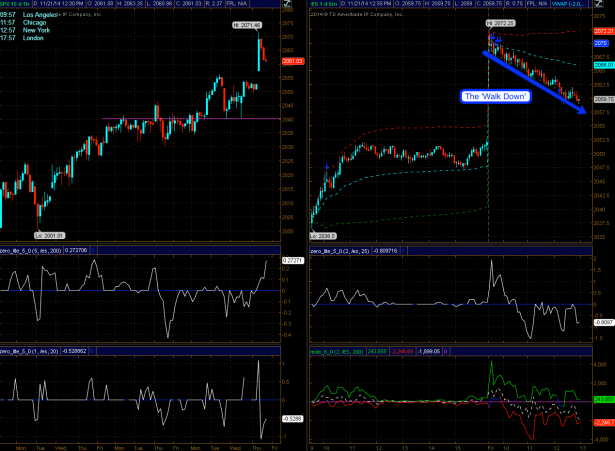The height and width of the screenshot is (451, 615).
Task: Click the red 2061.03 last price tag
Action: [x=292, y=62]
